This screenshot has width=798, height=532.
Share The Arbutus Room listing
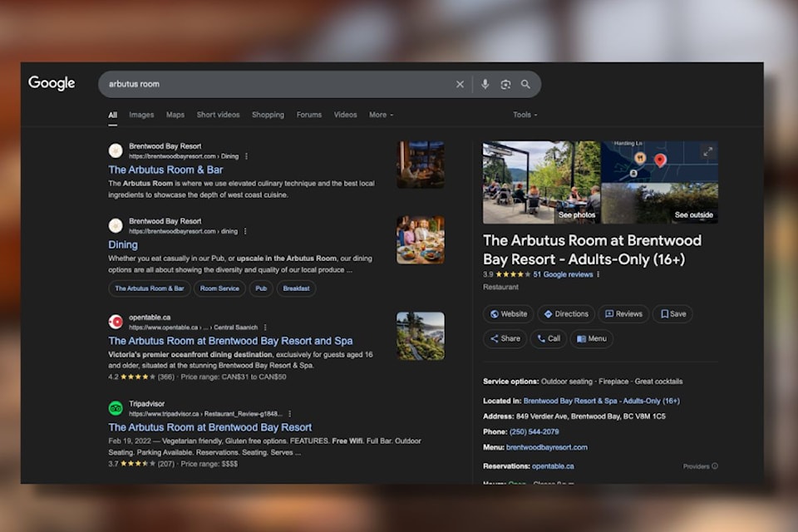[x=505, y=338]
